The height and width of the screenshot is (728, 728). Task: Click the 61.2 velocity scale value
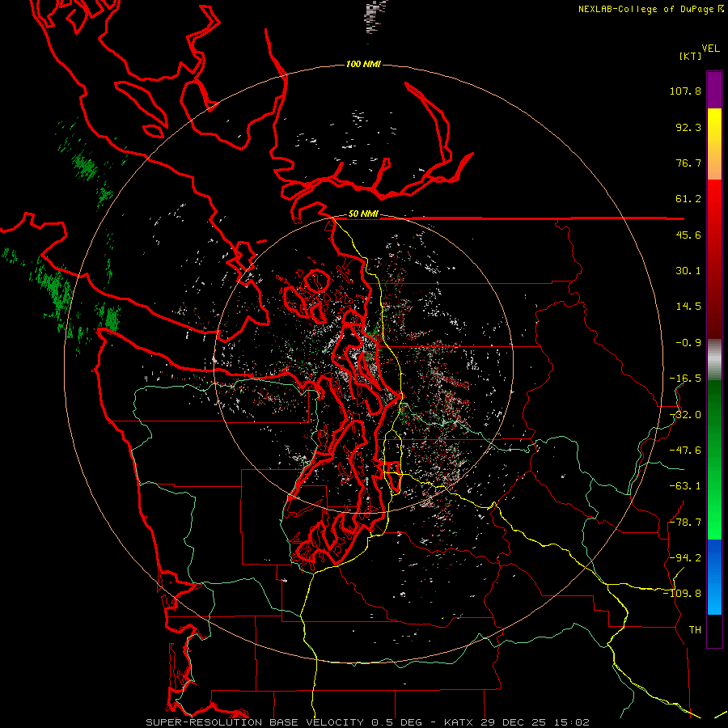[688, 199]
